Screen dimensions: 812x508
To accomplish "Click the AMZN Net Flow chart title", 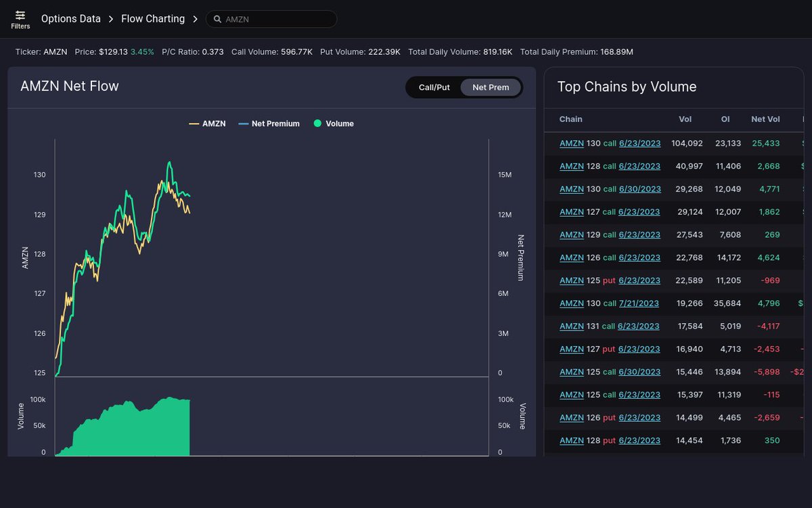I will [70, 86].
